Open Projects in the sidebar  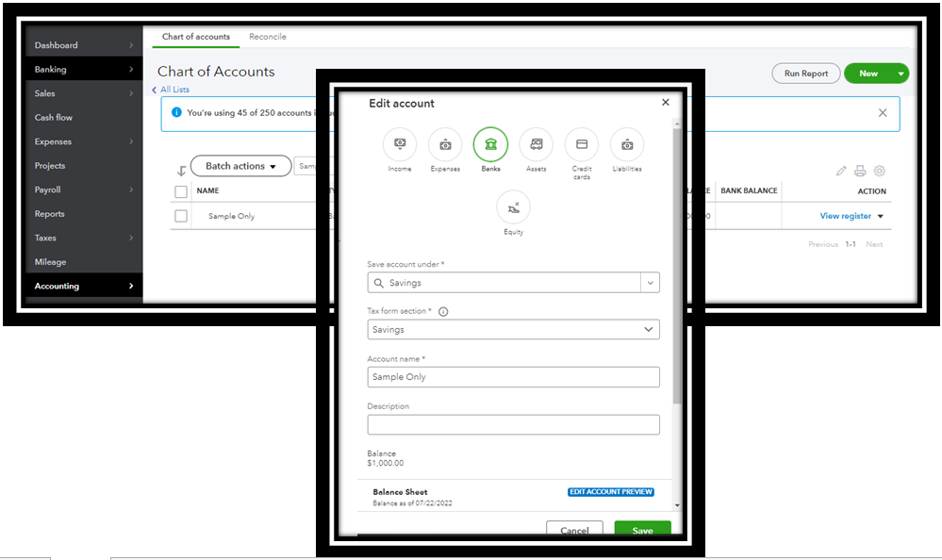[x=50, y=165]
